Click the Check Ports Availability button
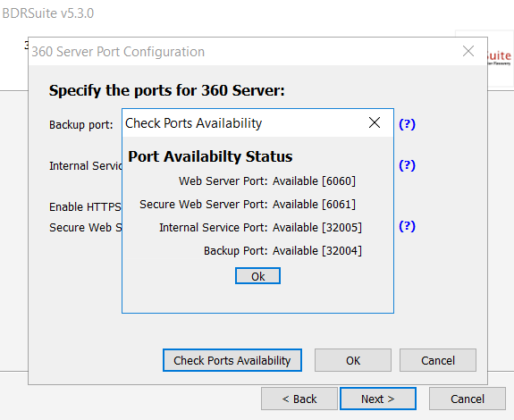 (x=232, y=360)
